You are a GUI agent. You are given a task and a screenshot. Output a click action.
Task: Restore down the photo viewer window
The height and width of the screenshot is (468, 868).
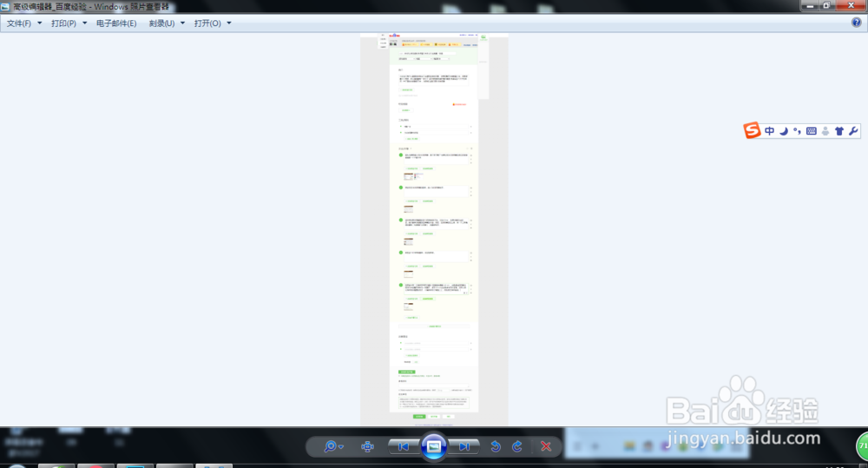pyautogui.click(x=826, y=5)
